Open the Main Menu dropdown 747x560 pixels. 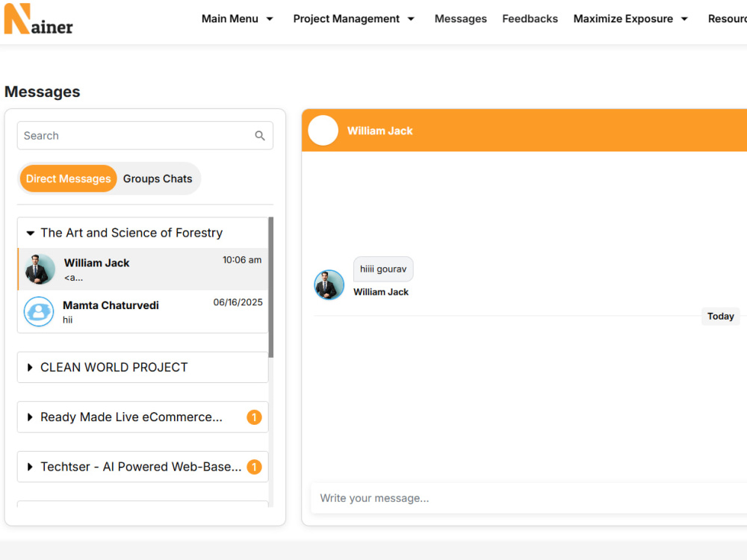click(238, 19)
